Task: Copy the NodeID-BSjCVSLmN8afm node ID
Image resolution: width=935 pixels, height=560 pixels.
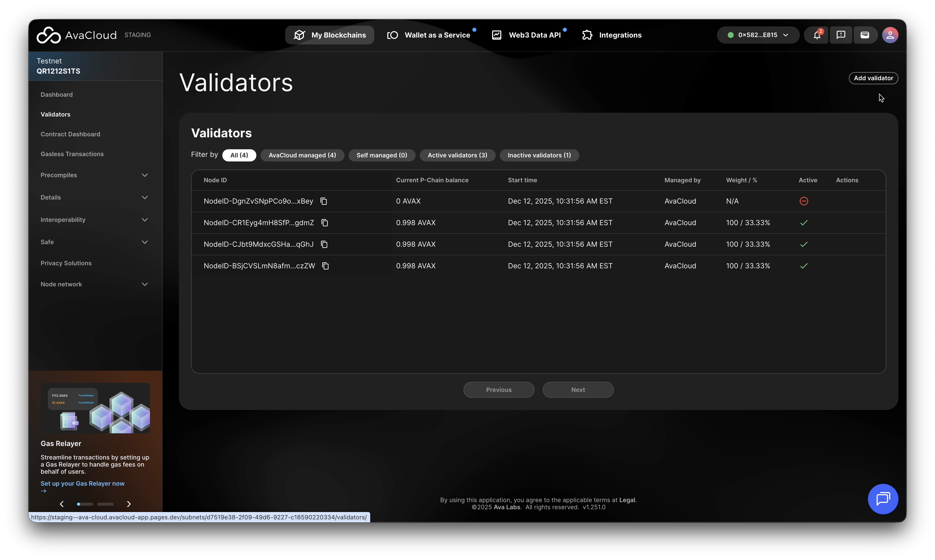Action: pyautogui.click(x=325, y=266)
